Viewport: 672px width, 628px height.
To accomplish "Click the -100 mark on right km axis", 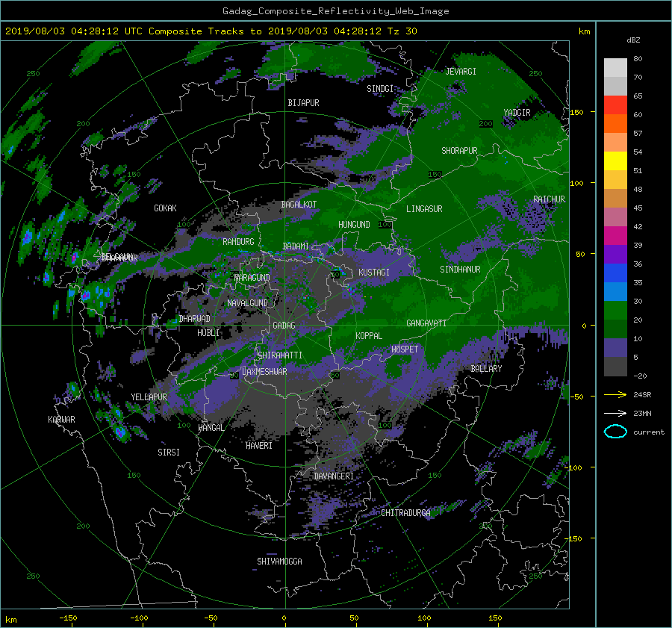I will tap(574, 467).
